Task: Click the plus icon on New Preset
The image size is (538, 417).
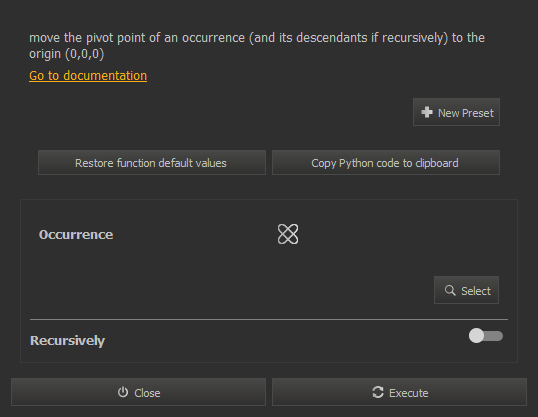Action: tap(427, 112)
